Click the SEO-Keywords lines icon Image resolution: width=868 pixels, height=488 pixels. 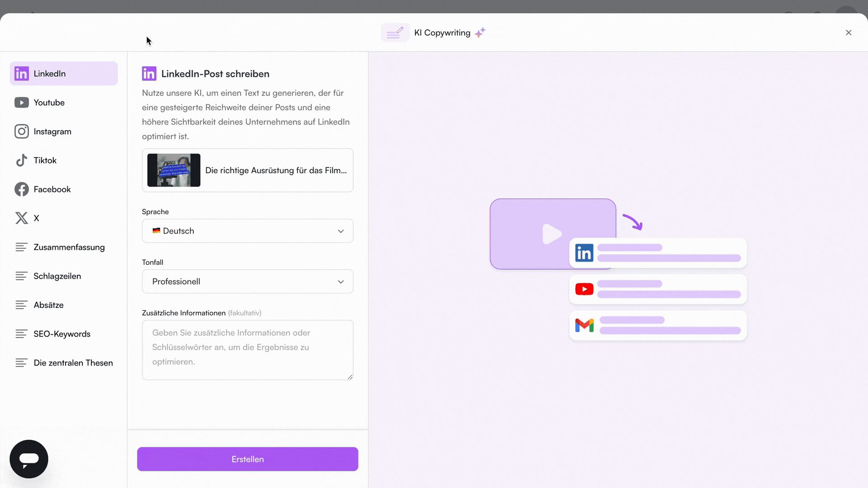click(21, 334)
